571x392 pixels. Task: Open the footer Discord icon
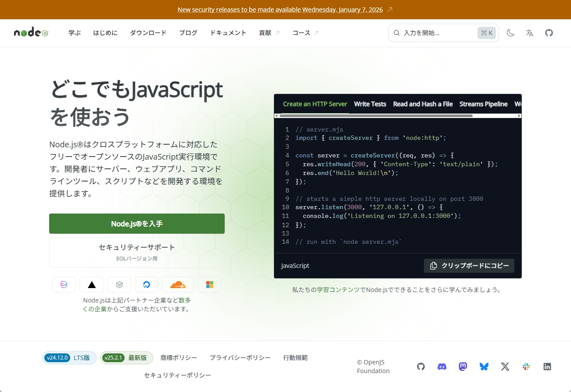click(442, 367)
